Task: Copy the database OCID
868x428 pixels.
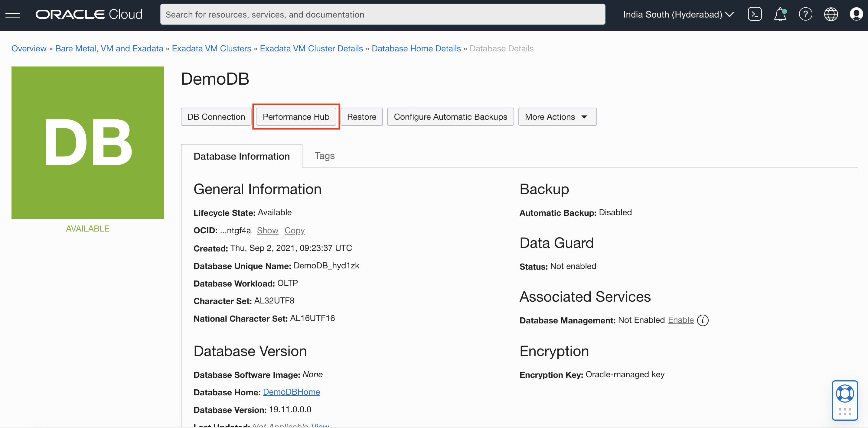Action: tap(294, 230)
